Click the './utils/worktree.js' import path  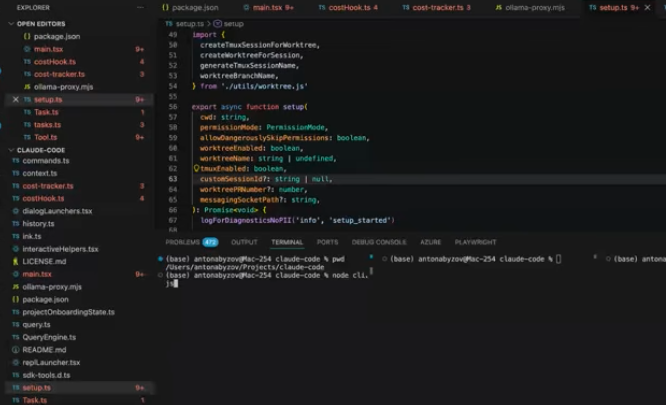point(264,86)
